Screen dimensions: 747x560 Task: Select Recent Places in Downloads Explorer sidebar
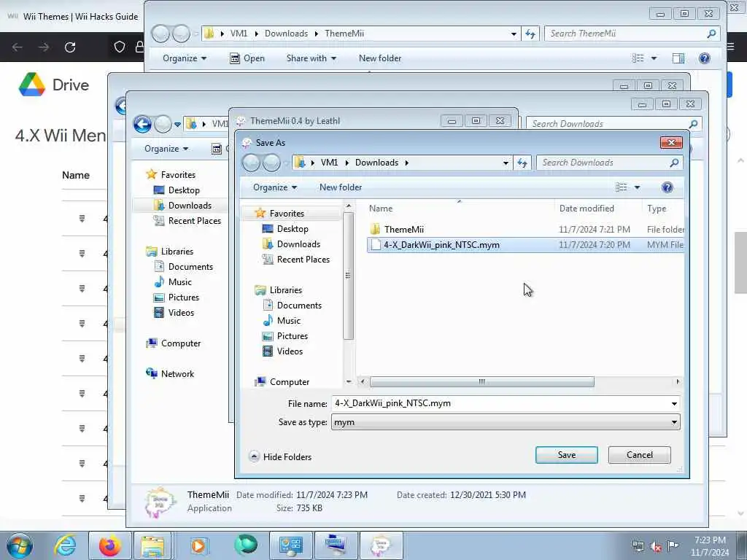coord(194,220)
